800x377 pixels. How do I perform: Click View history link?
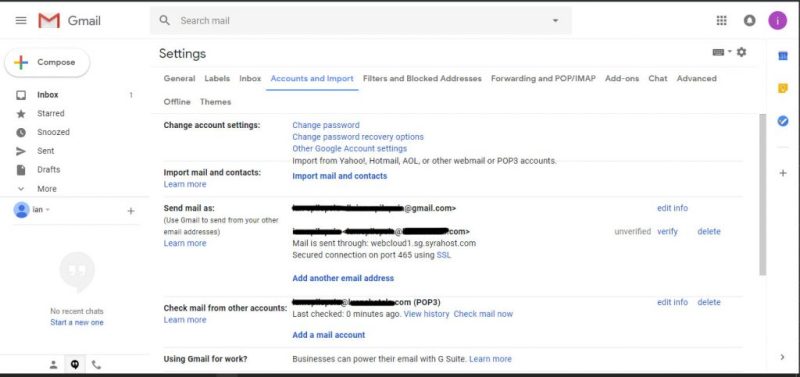(427, 314)
